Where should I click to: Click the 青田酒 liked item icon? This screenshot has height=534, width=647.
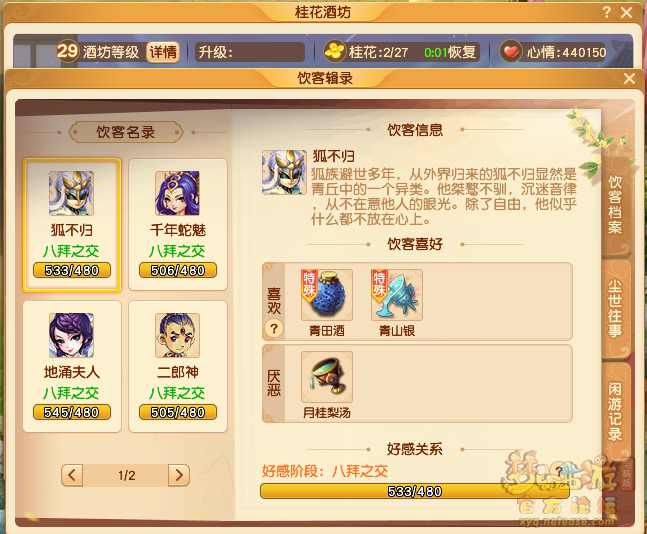(327, 295)
